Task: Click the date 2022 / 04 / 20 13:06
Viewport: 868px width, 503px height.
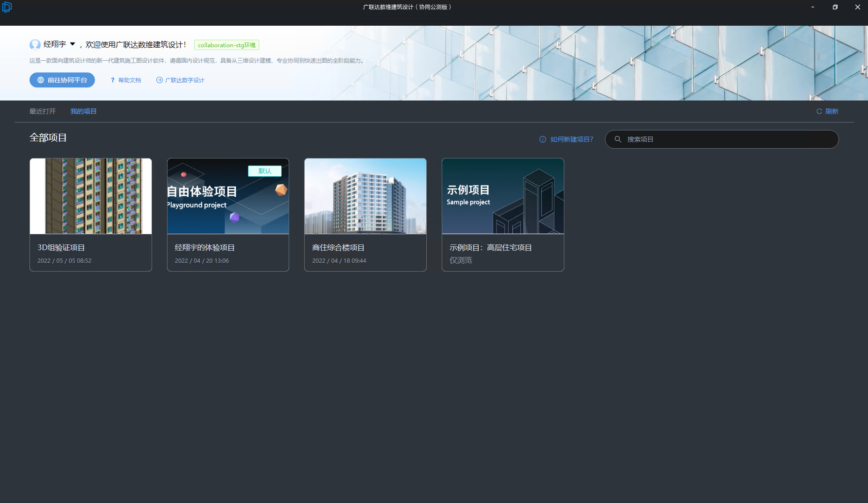Action: click(x=202, y=261)
